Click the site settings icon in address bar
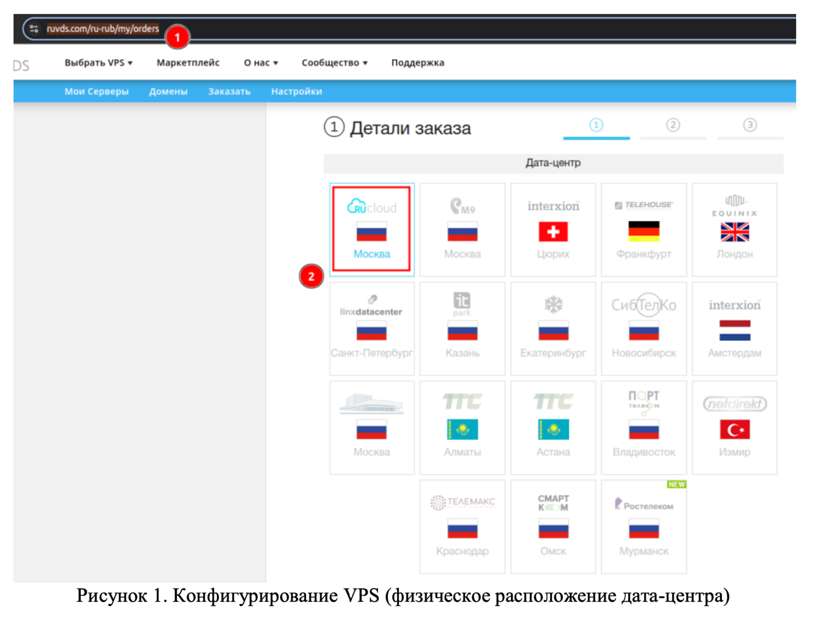Viewport: 840px width, 620px height. 34,29
